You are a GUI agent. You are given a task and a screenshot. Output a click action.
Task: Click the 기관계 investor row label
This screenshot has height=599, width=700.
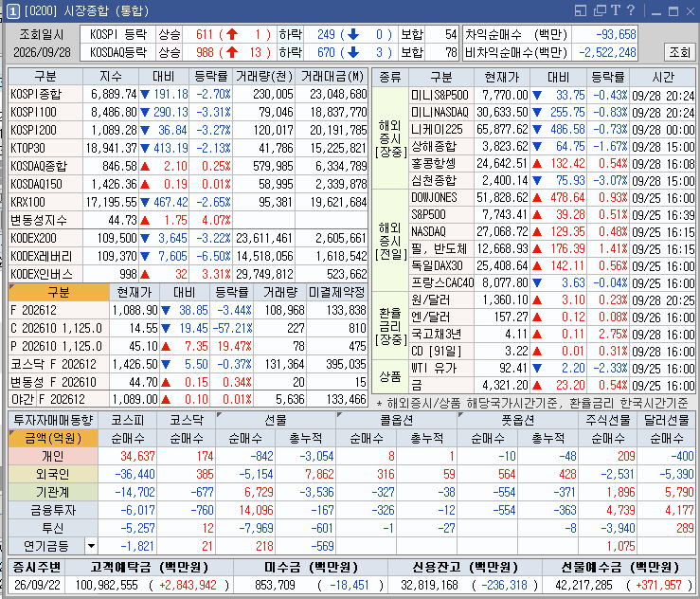pyautogui.click(x=53, y=492)
